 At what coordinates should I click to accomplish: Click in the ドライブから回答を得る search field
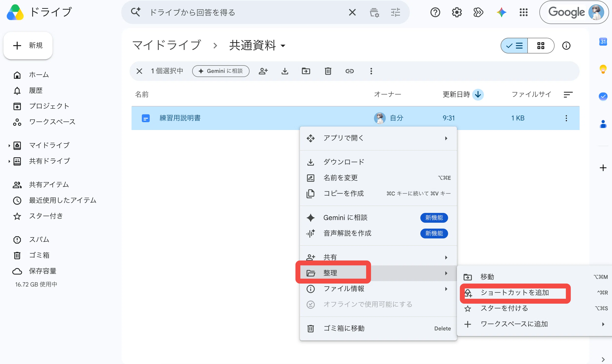click(x=245, y=12)
